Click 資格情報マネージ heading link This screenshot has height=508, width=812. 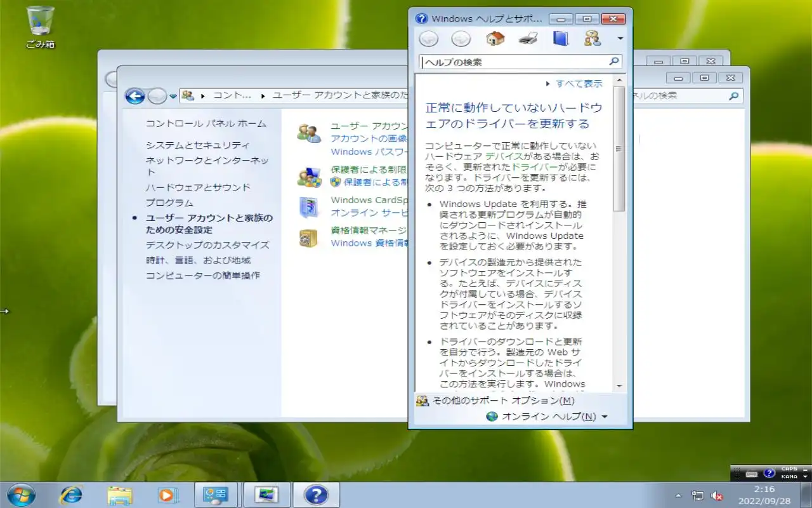click(x=369, y=230)
